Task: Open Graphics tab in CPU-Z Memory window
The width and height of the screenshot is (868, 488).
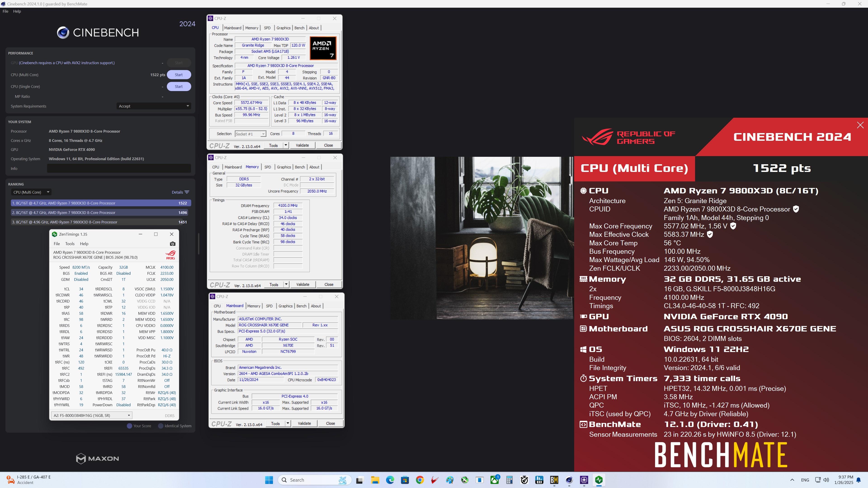Action: click(x=284, y=167)
